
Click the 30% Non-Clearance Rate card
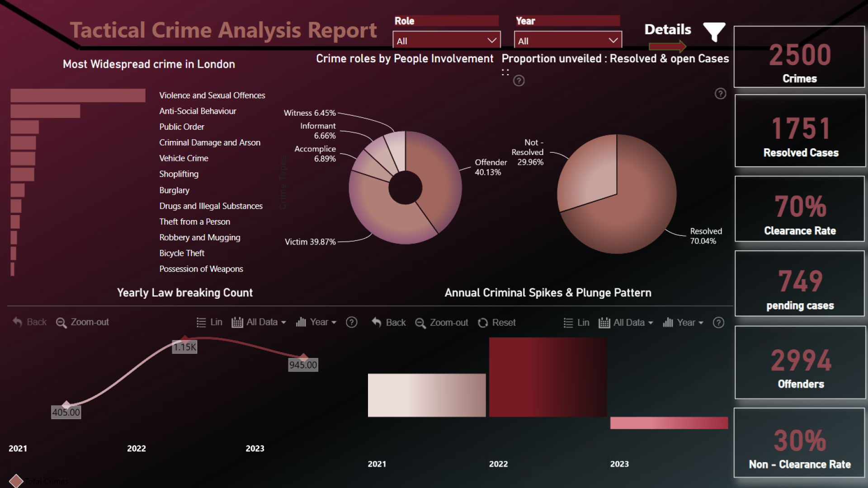(x=799, y=443)
